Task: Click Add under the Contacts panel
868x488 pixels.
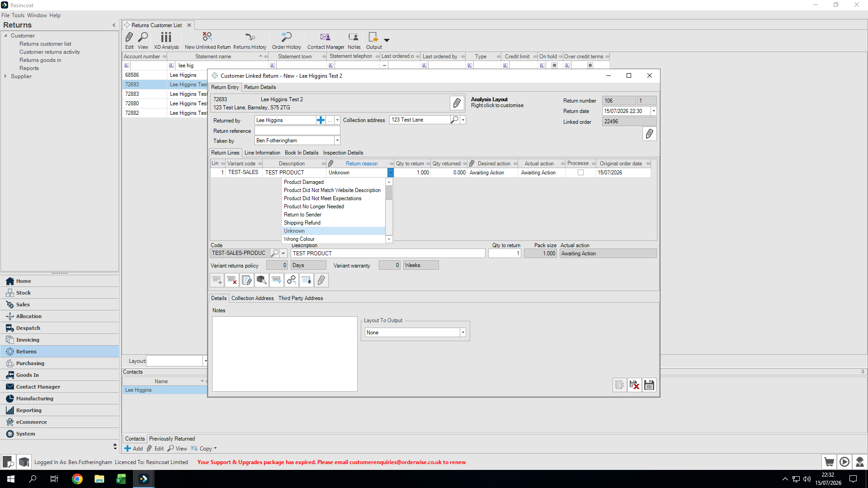Action: [134, 449]
